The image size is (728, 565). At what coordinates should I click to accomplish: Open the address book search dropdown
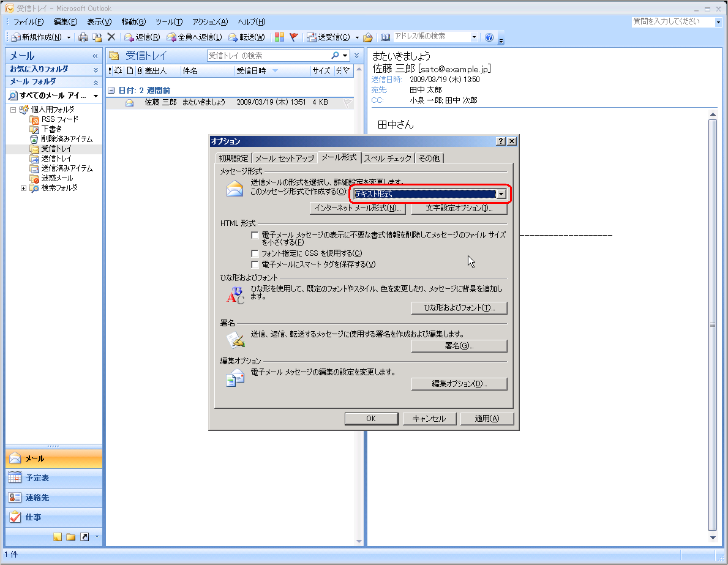pos(474,37)
